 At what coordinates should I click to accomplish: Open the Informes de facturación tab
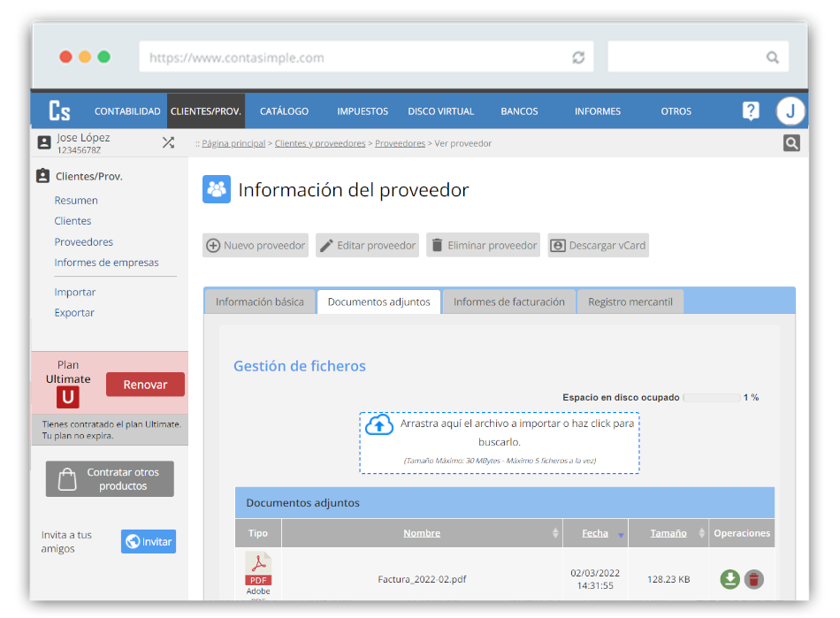508,301
